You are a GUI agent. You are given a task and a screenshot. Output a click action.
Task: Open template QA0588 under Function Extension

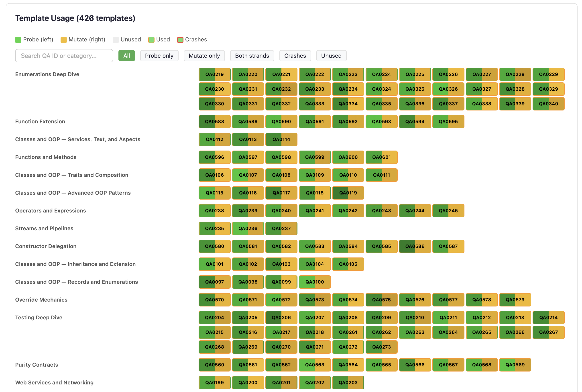coord(214,122)
